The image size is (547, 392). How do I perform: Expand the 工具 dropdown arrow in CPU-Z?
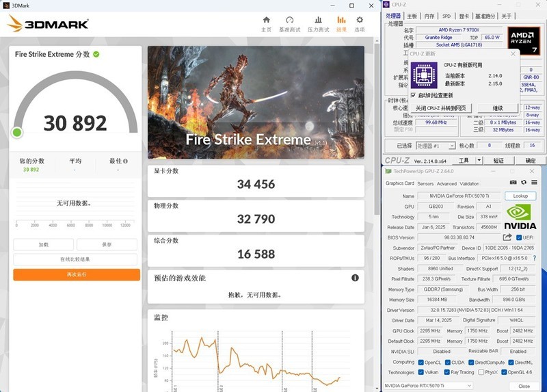(479, 160)
